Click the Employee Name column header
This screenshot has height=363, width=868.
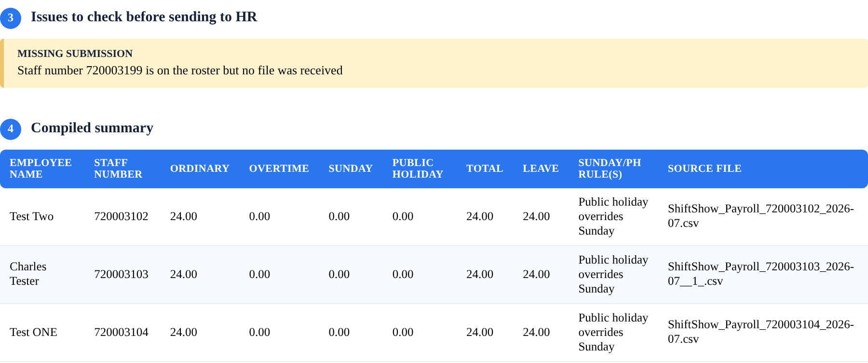[41, 168]
